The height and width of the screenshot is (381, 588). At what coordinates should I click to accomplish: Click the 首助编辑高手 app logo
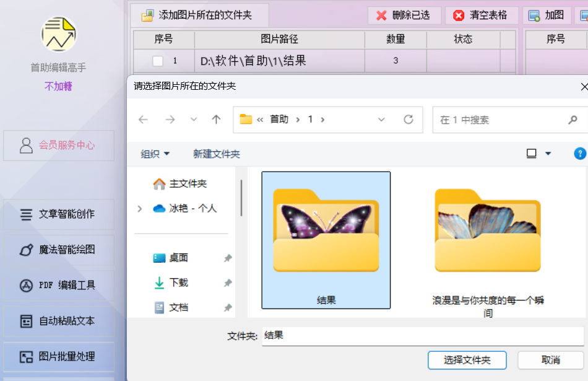coord(59,34)
